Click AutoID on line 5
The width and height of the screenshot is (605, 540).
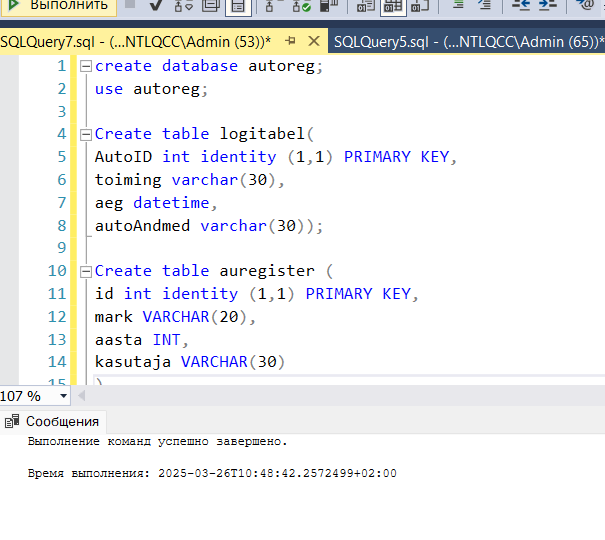123,157
